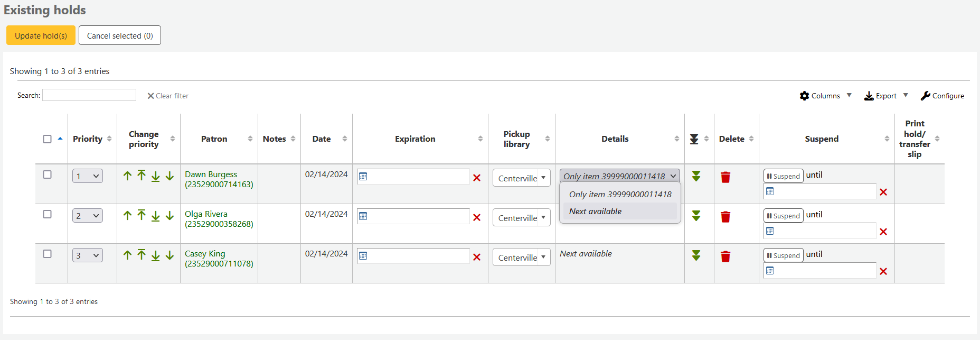The image size is (980, 340).
Task: Clear suspend-until date for Dawn Burgess
Action: point(883,192)
